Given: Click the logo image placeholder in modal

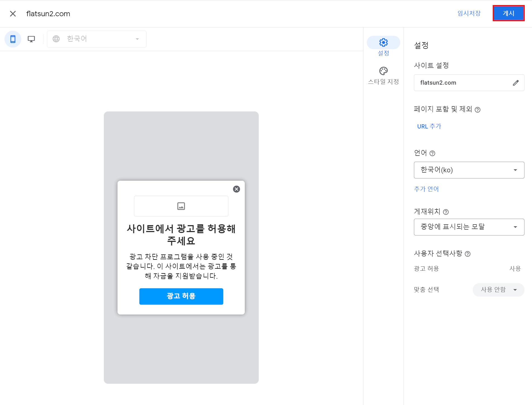Looking at the screenshot, I should click(181, 206).
